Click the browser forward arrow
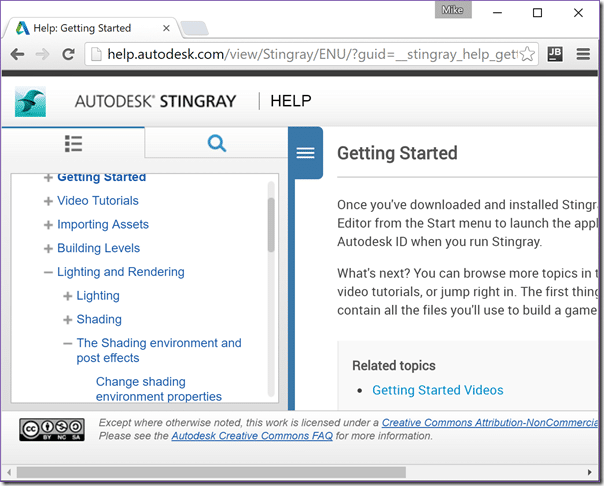 pos(42,54)
